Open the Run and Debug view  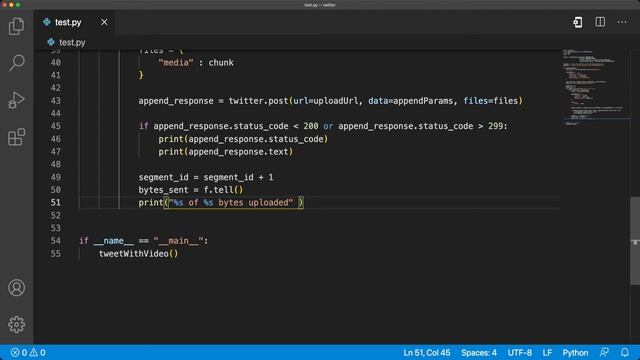(x=16, y=100)
